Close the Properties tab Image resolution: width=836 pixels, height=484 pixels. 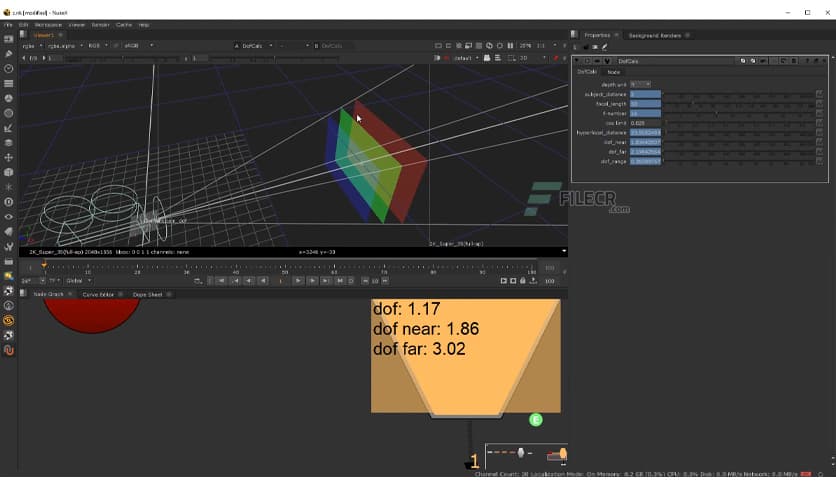(616, 35)
